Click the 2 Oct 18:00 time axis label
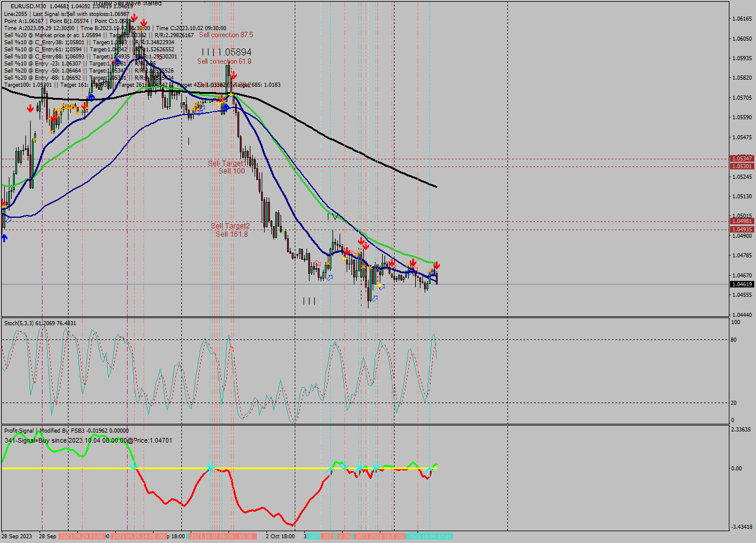The image size is (756, 543). coord(281,538)
